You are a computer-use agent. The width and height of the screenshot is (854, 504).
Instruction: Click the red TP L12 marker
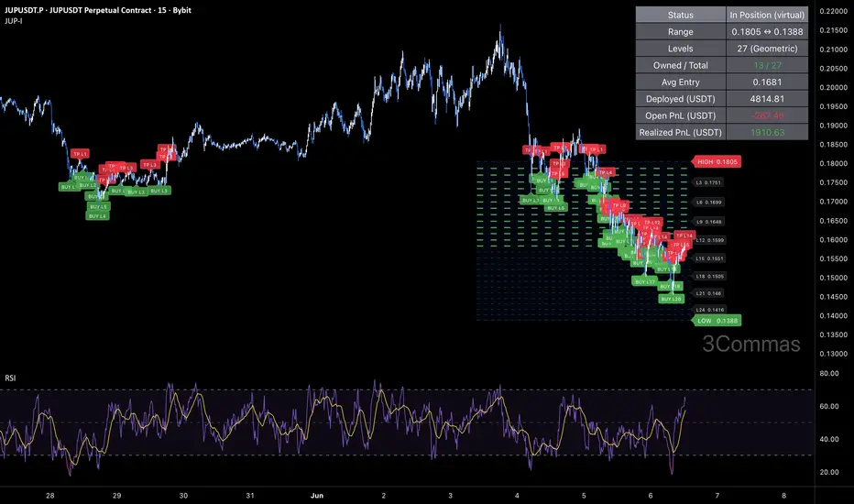(x=651, y=223)
